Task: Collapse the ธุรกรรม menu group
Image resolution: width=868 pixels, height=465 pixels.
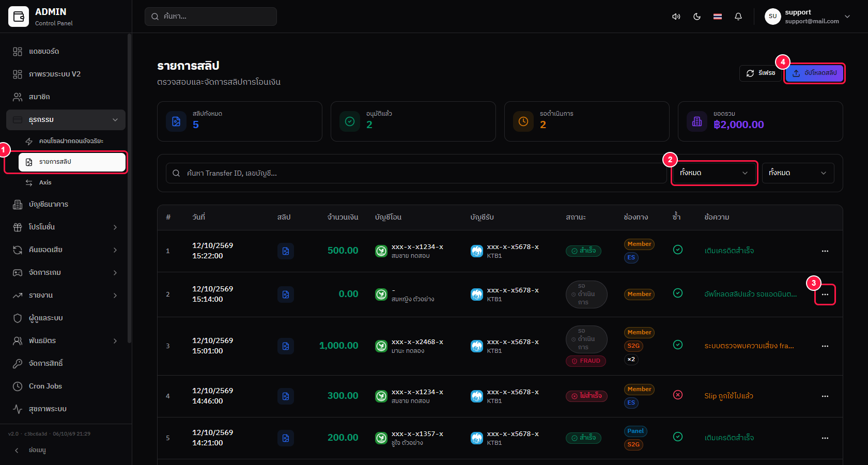Action: (x=66, y=120)
